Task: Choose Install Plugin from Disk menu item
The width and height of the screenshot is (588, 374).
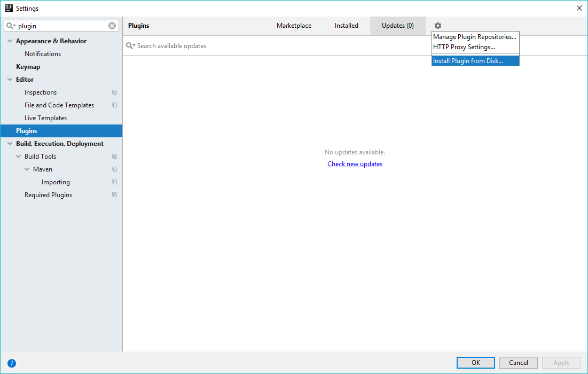Action: click(x=468, y=61)
